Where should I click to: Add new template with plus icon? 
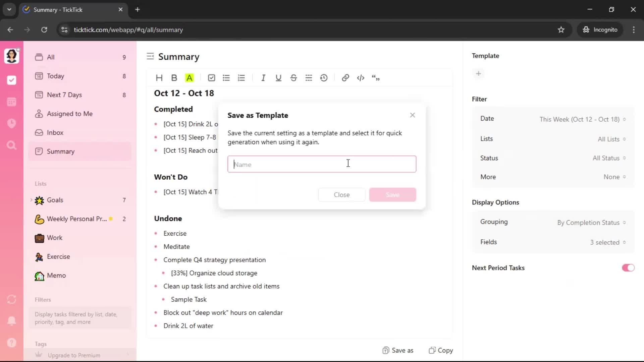point(479,74)
